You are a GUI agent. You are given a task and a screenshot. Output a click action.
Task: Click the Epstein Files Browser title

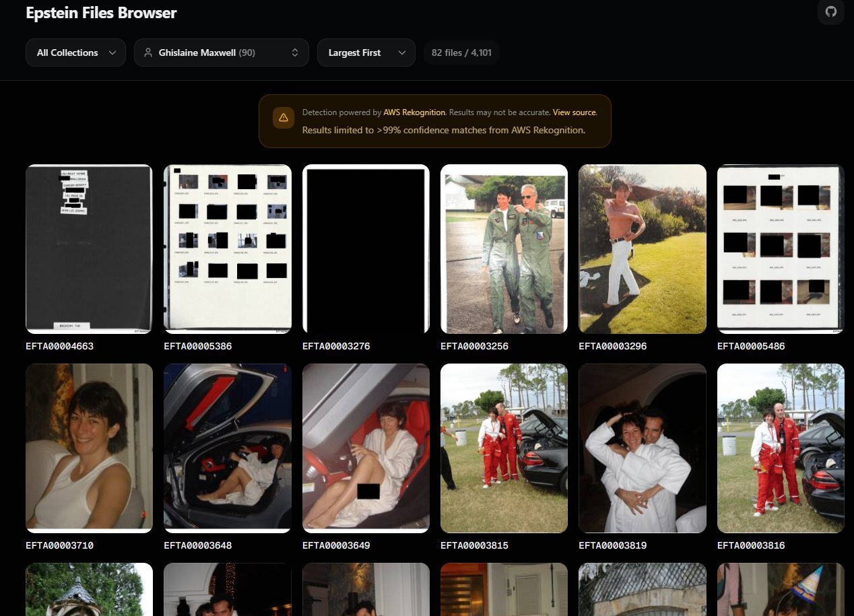coord(101,13)
